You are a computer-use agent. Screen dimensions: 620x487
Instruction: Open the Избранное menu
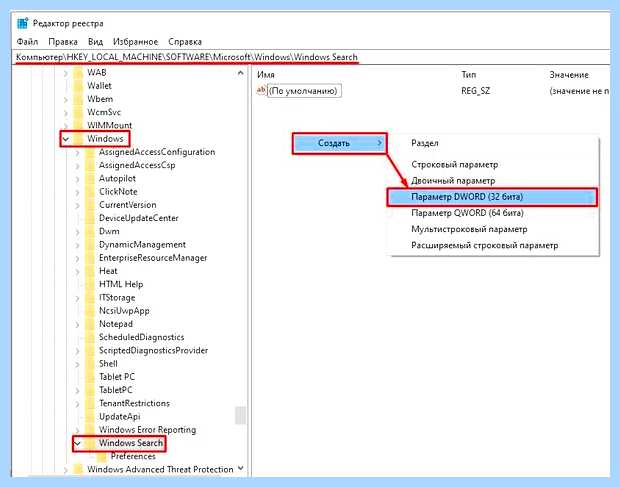(x=136, y=42)
